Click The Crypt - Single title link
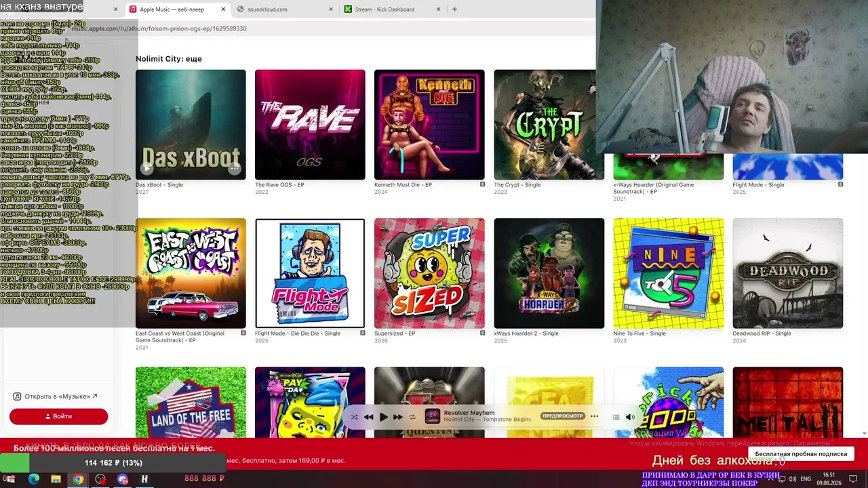This screenshot has height=488, width=868. (517, 184)
